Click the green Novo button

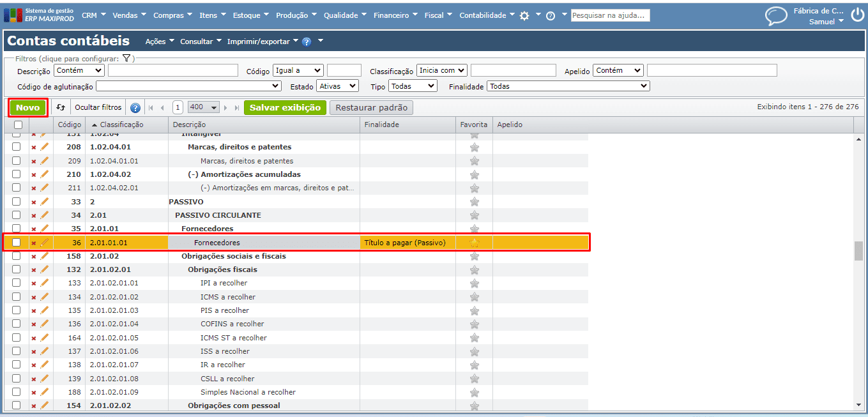[x=27, y=108]
